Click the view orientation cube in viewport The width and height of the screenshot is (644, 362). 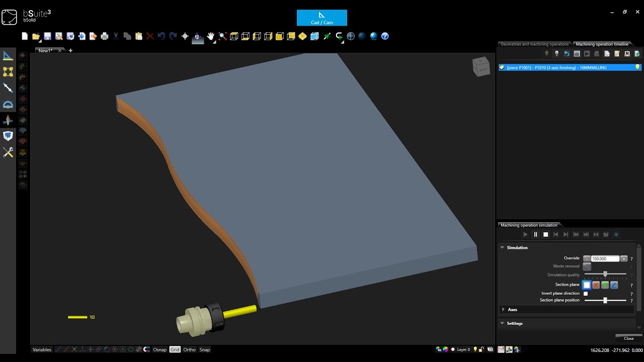click(x=481, y=66)
